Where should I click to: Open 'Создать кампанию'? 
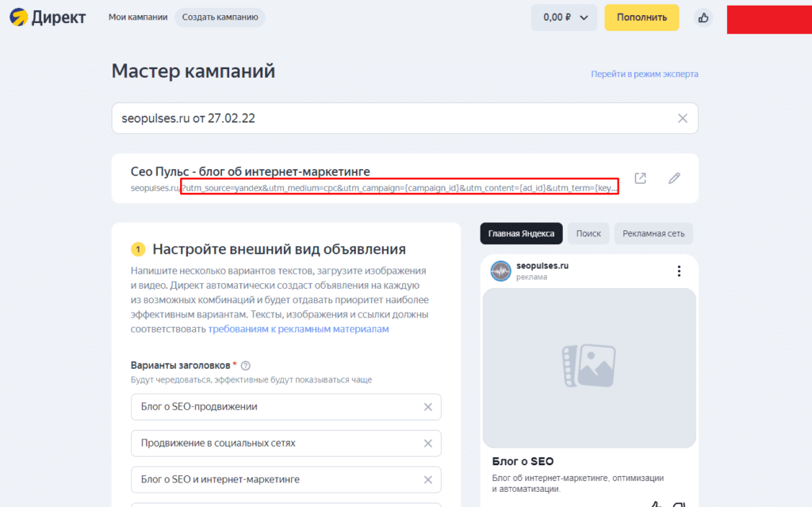point(220,17)
